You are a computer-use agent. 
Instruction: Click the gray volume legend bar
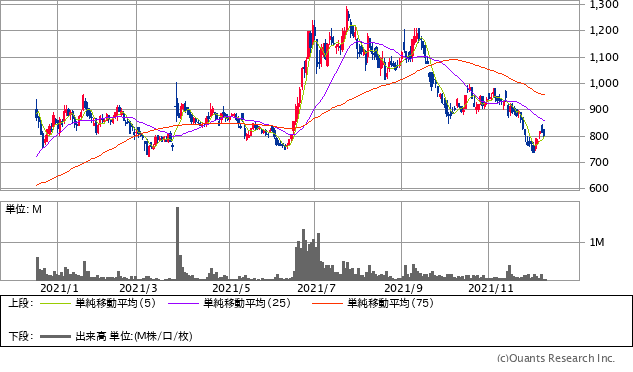pos(55,336)
